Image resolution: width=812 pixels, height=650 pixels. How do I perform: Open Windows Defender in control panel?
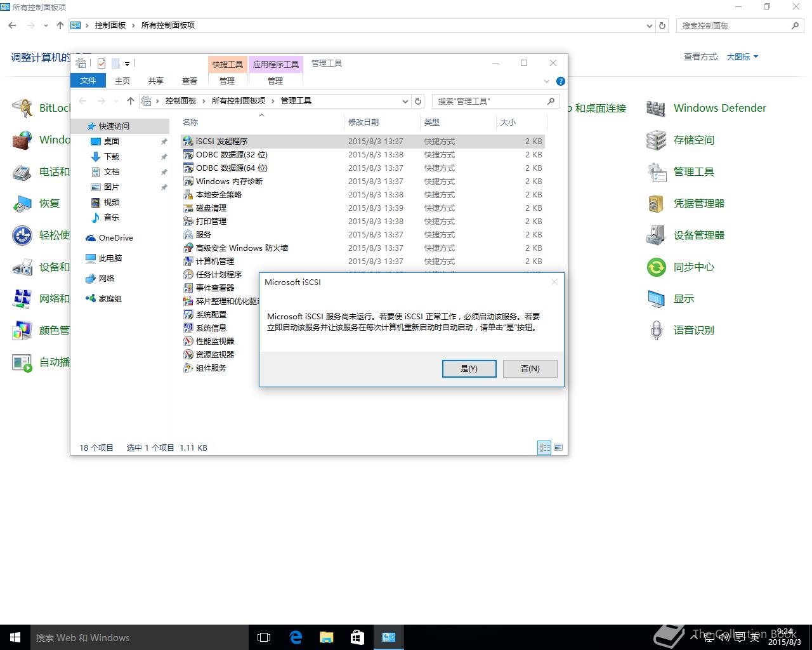pyautogui.click(x=706, y=108)
